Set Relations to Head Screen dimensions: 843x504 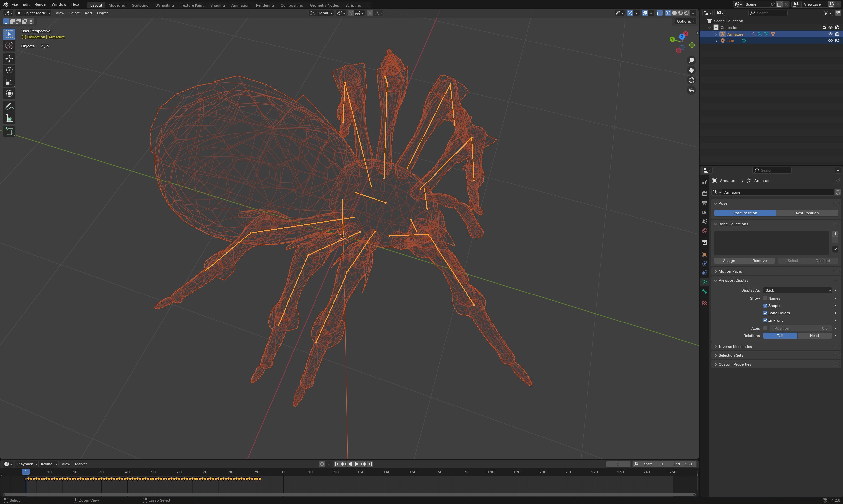pos(814,336)
